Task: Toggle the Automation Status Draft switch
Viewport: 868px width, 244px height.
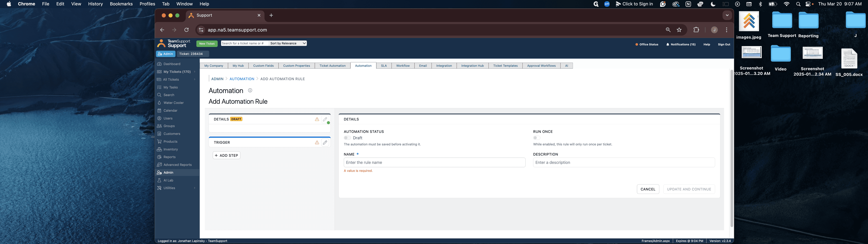Action: click(x=347, y=138)
